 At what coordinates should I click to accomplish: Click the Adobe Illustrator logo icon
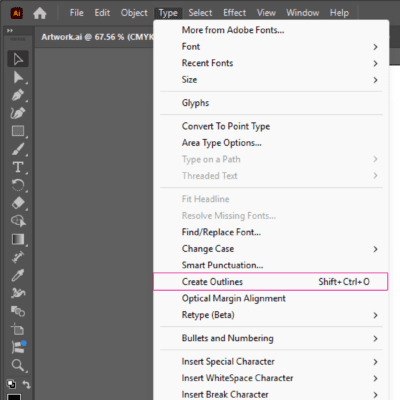tap(17, 13)
